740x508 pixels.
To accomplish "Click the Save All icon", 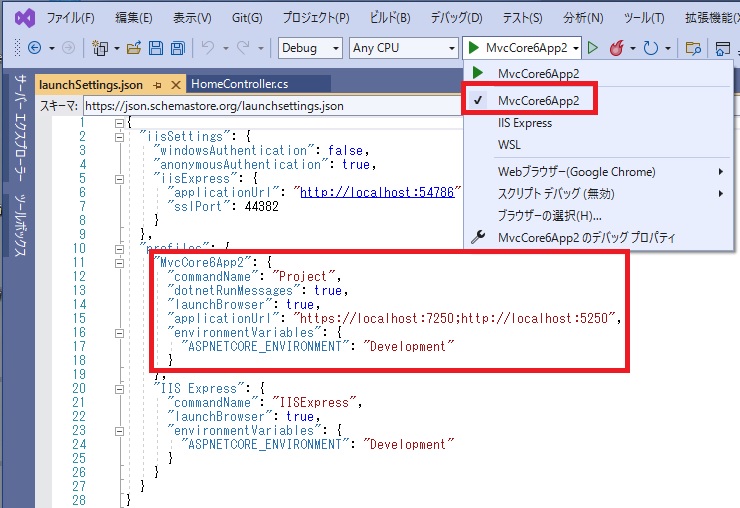I will tap(178, 48).
